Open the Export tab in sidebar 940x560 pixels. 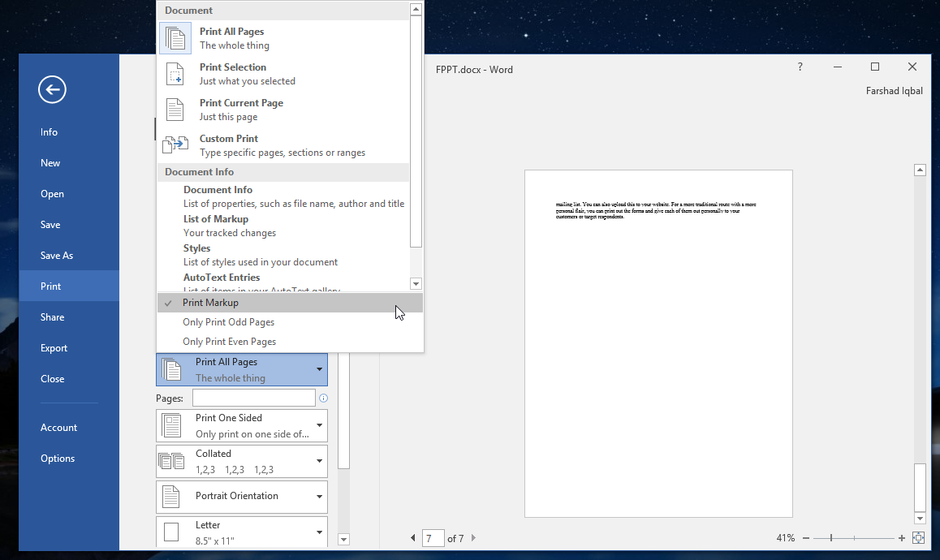[54, 348]
